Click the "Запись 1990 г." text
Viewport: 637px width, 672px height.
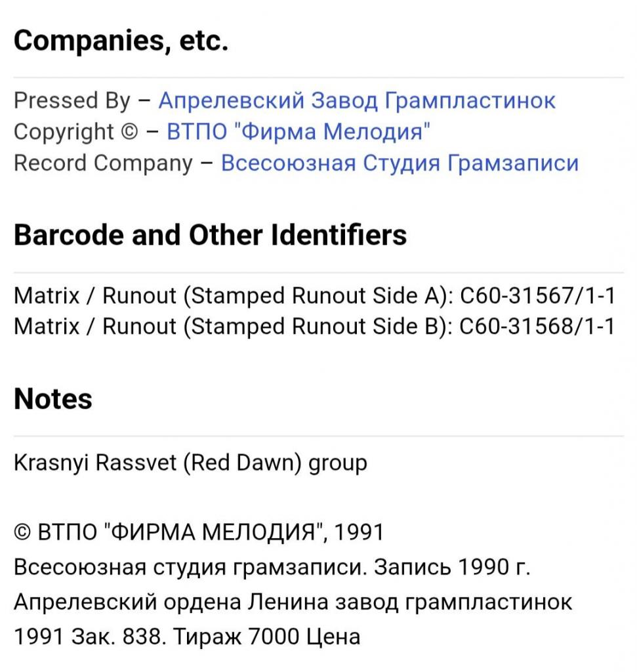[x=453, y=567]
